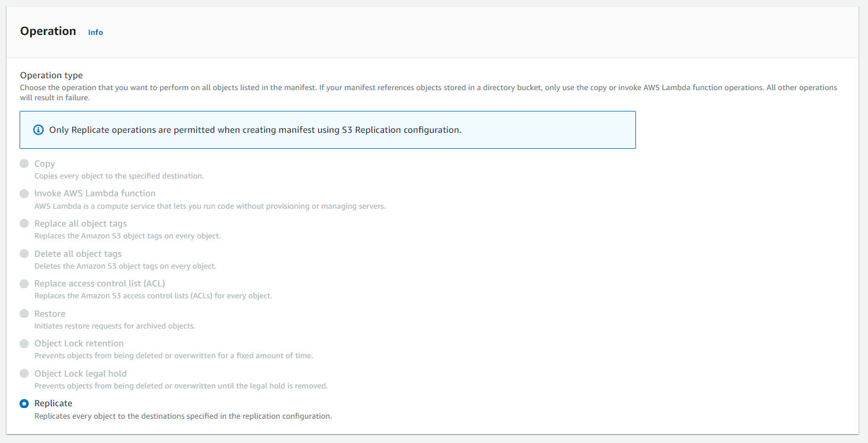Open the Info link beside Operation
The width and height of the screenshot is (868, 443).
(x=95, y=33)
